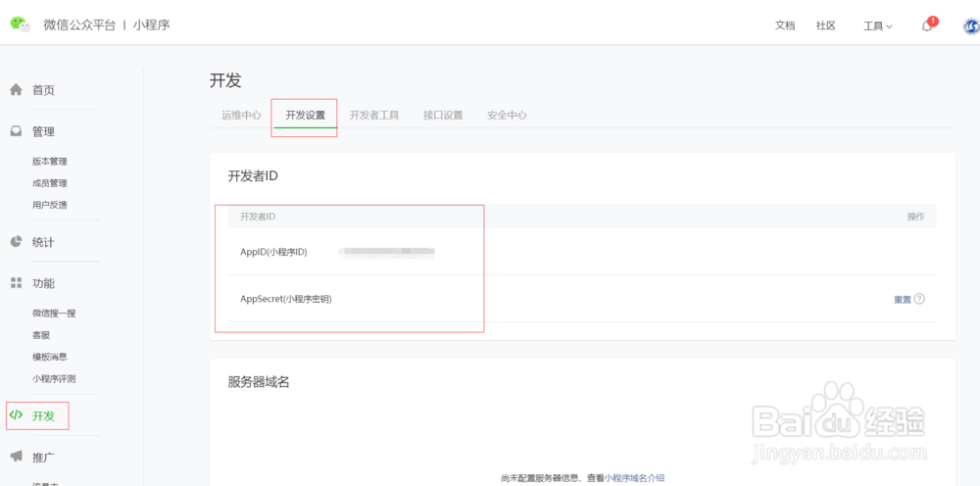Open the 文档 link

pos(785,25)
